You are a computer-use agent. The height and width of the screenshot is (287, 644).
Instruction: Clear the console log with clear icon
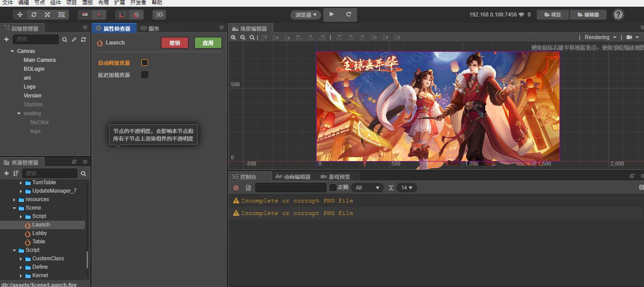[x=236, y=188]
